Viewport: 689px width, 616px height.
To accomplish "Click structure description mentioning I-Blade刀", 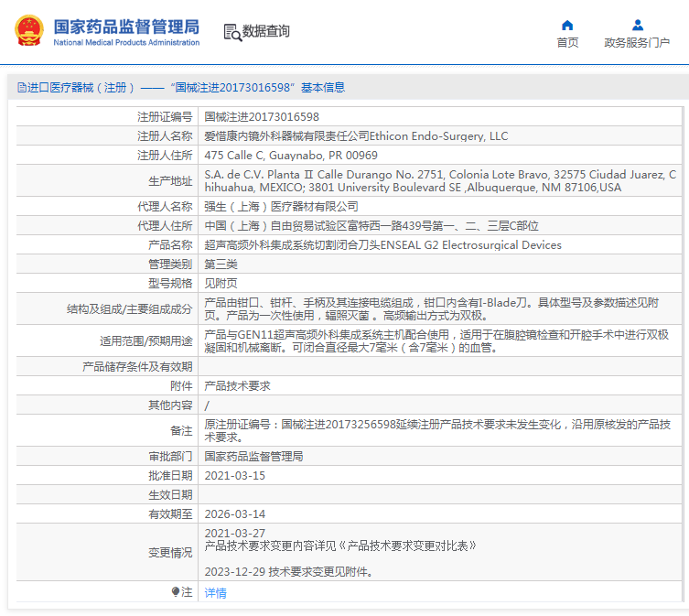I will pos(432,309).
